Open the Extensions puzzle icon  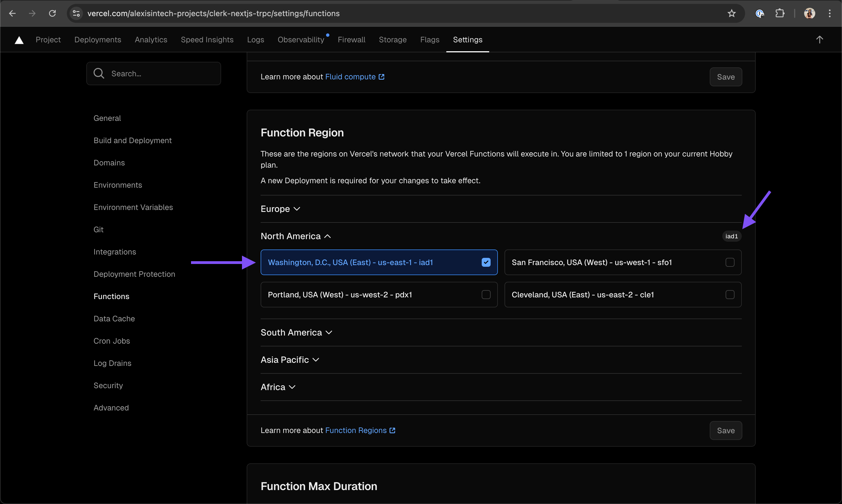(780, 13)
